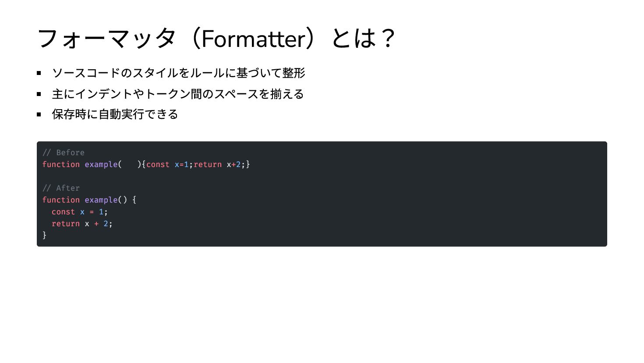Click the square marker before 保存時に bullet

[x=39, y=114]
